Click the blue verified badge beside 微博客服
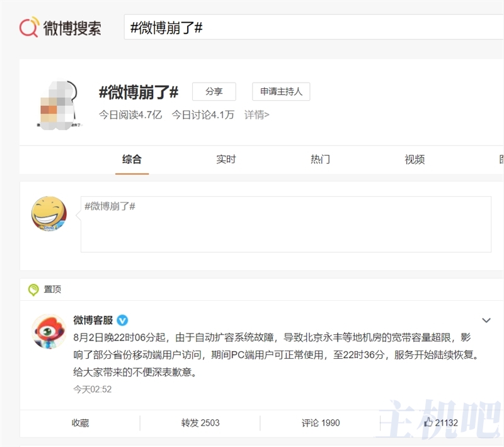This screenshot has width=504, height=447. pos(122,320)
